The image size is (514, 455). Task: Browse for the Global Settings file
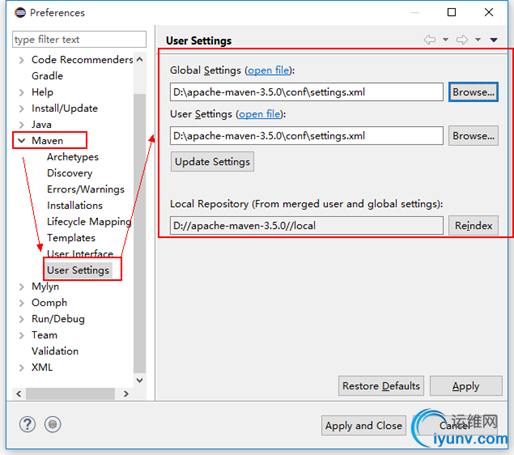[x=473, y=92]
